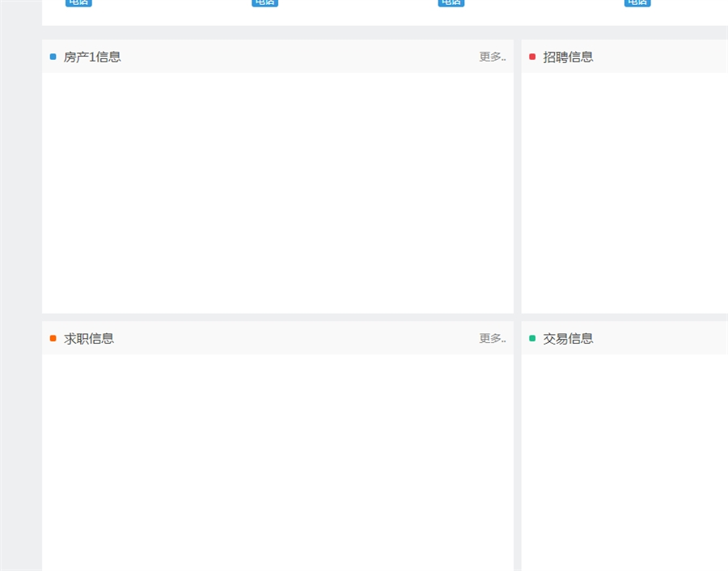
Task: Select the 交易信息 section title
Action: coord(568,338)
